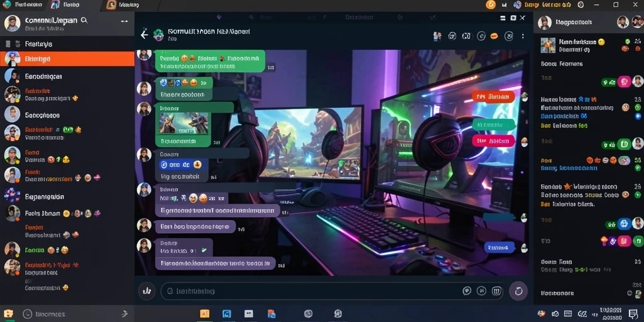This screenshot has height=322, width=644.
Task: Open the shared game image thumbnail in chat
Action: point(184,123)
